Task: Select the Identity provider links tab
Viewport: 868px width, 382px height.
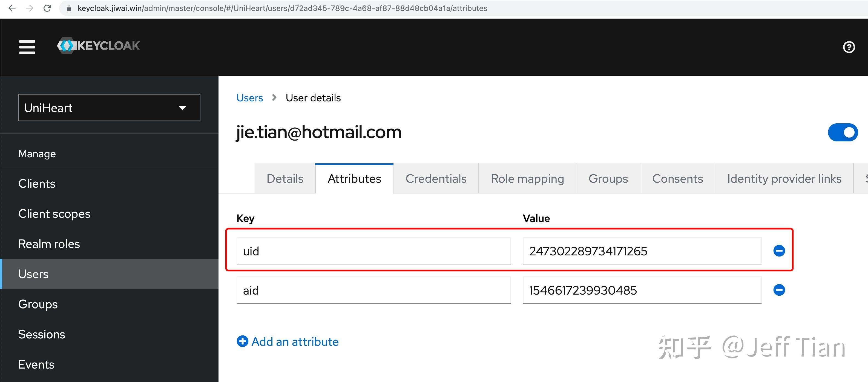Action: click(784, 178)
